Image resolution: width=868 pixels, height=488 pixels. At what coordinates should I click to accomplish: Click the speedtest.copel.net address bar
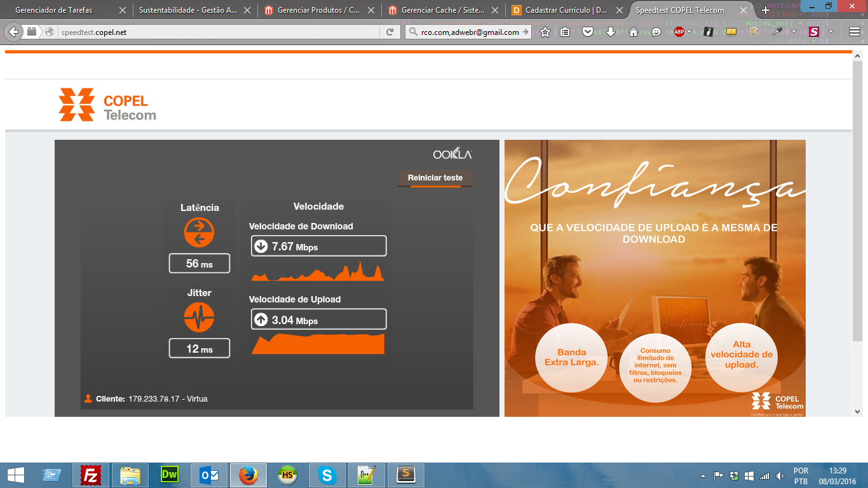[x=219, y=32]
